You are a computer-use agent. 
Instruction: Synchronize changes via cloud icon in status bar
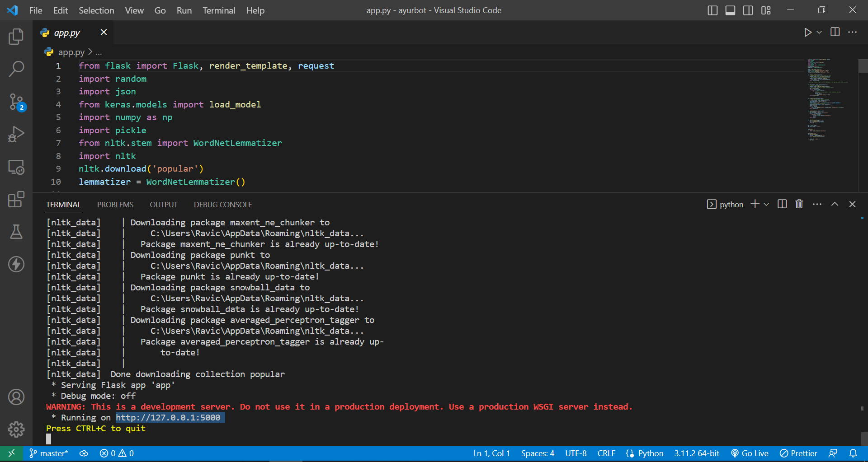84,453
